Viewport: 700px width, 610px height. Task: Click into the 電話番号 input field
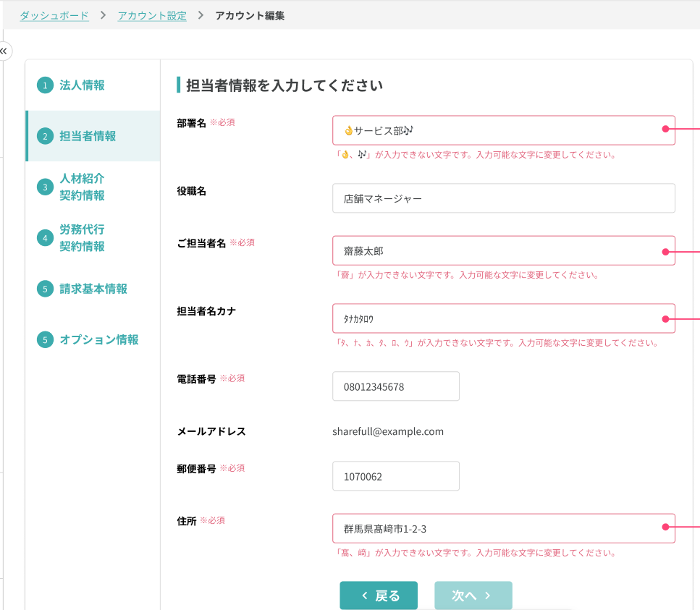pyautogui.click(x=395, y=386)
